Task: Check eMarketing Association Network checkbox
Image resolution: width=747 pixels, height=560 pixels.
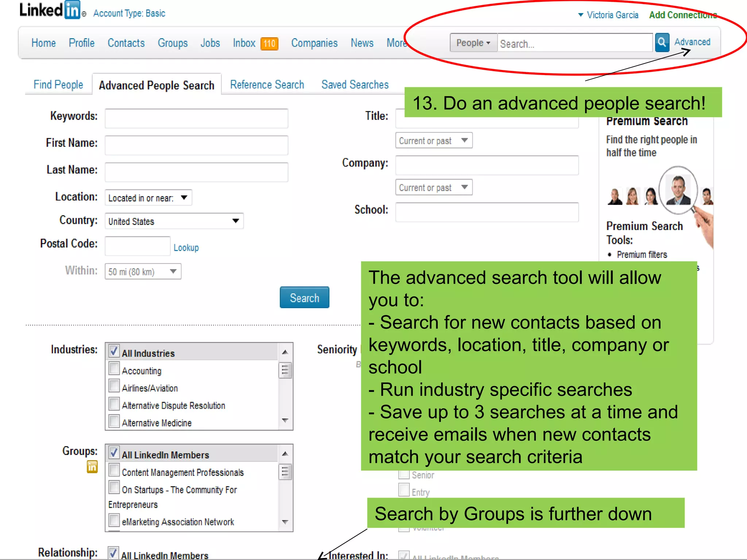Action: pyautogui.click(x=114, y=520)
